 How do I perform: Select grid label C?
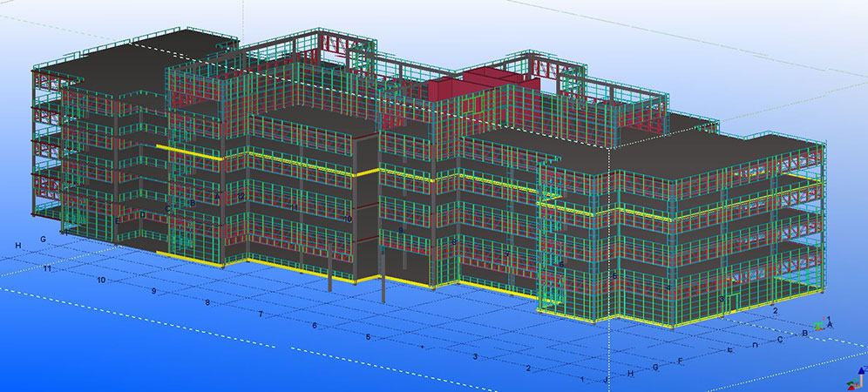point(779,339)
